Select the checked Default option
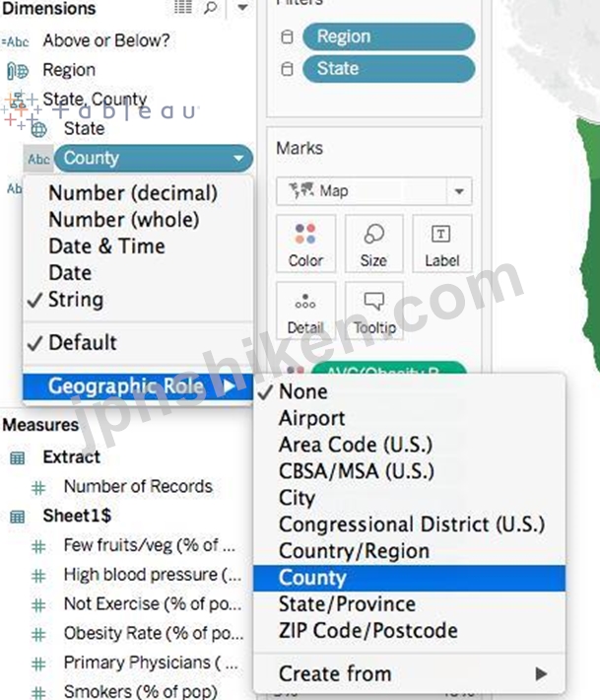 (x=83, y=343)
